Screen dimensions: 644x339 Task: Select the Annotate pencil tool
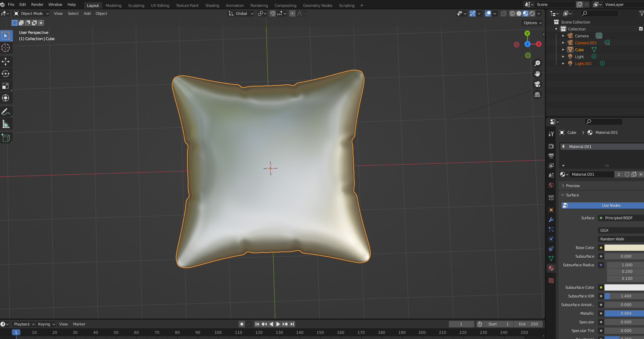click(6, 112)
